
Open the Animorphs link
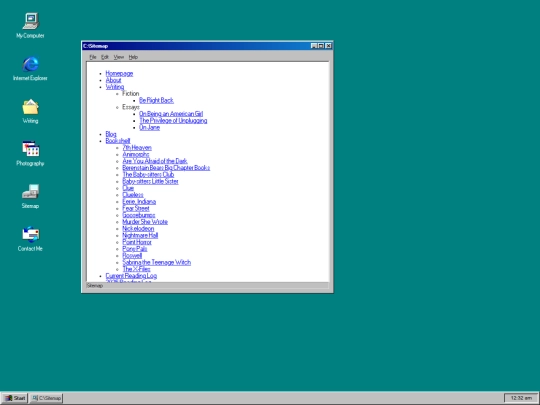[136, 154]
